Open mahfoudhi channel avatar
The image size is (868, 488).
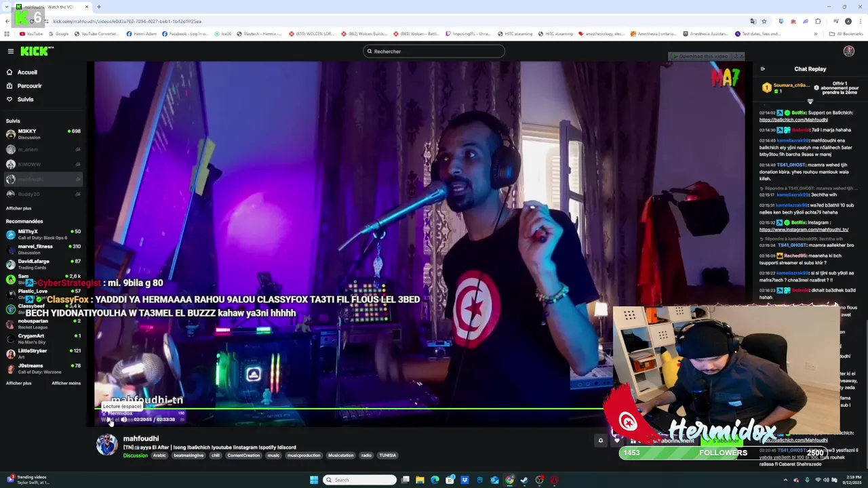coord(106,445)
